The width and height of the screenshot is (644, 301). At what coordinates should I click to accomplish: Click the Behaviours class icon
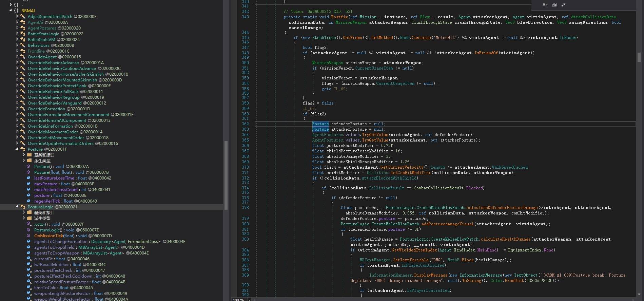tap(23, 45)
